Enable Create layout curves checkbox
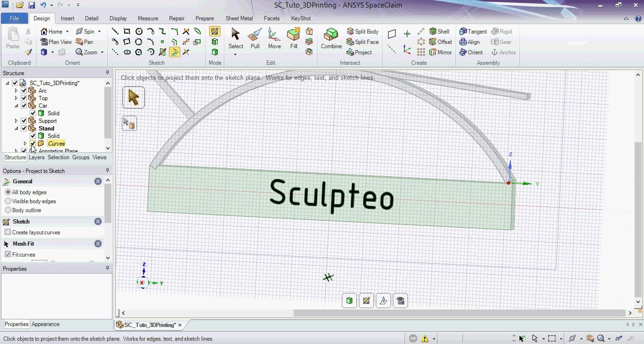644x344 pixels. coord(8,232)
